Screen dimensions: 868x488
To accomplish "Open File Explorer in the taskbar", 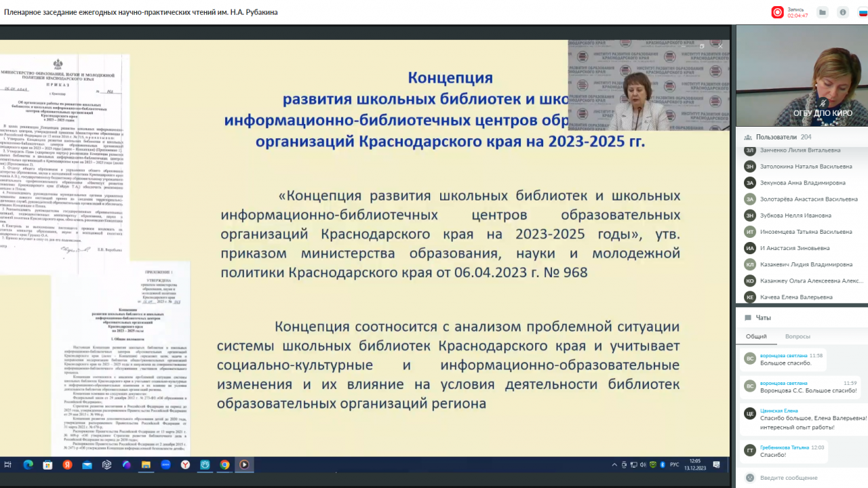I will [146, 465].
